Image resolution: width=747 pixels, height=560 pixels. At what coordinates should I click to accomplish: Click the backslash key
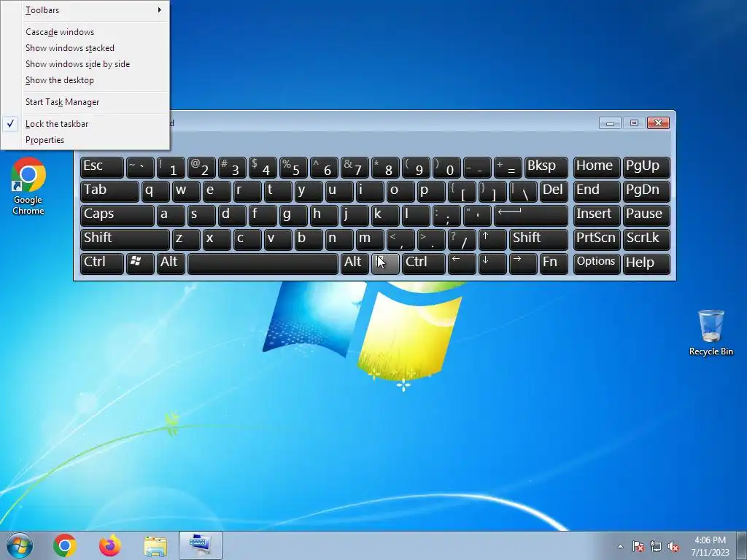(523, 192)
